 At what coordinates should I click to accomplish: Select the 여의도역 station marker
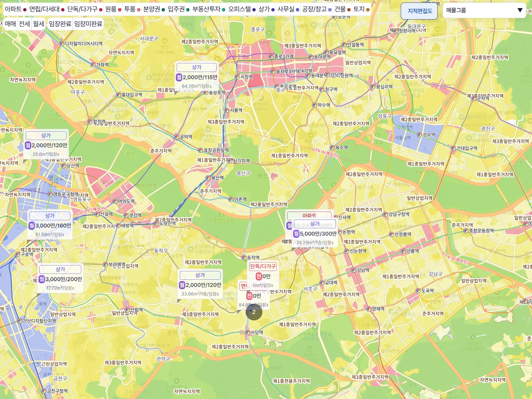click(115, 201)
